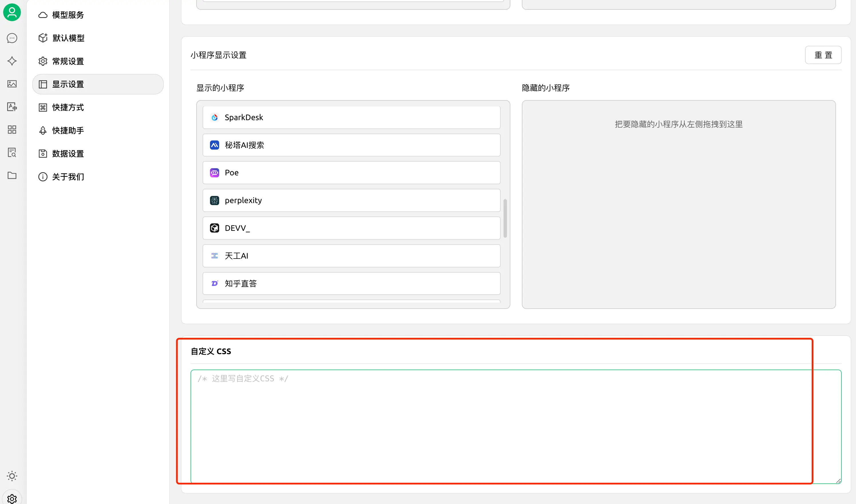The image size is (856, 504).
Task: Select the 天工AI mini app row
Action: [x=351, y=256]
